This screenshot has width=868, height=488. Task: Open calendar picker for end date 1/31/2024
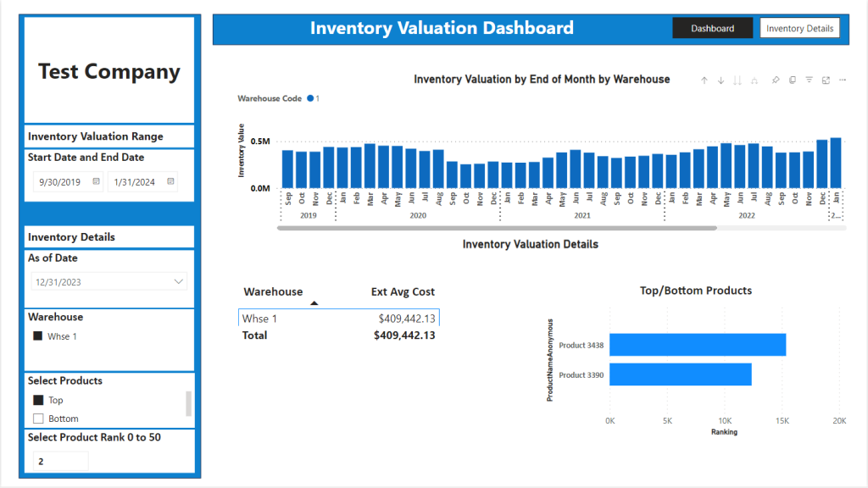coord(170,181)
